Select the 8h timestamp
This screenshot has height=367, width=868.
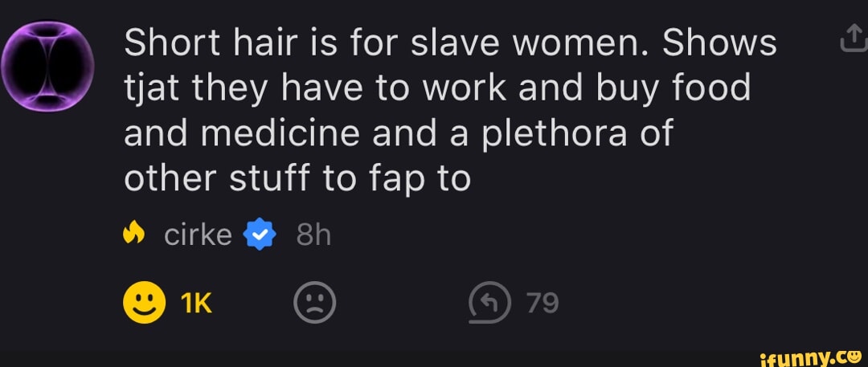tap(313, 236)
